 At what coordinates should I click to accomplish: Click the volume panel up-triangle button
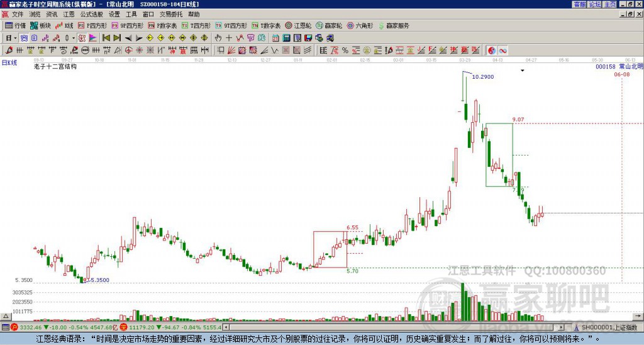(5, 316)
